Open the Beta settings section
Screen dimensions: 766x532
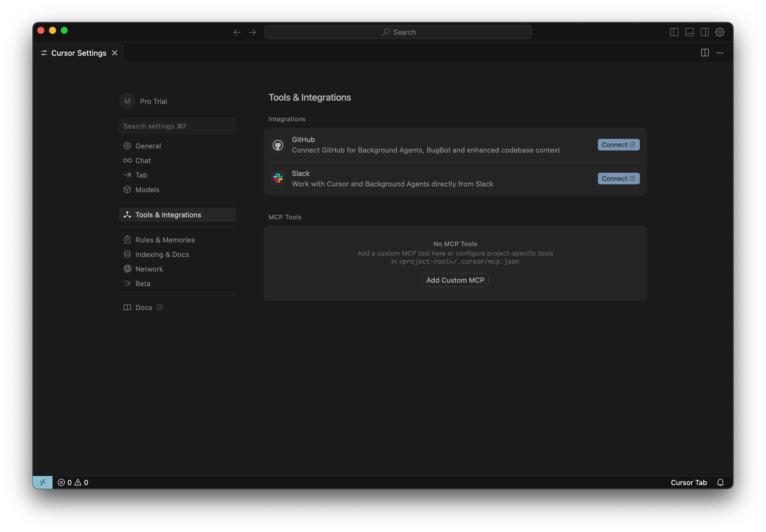tap(177, 284)
